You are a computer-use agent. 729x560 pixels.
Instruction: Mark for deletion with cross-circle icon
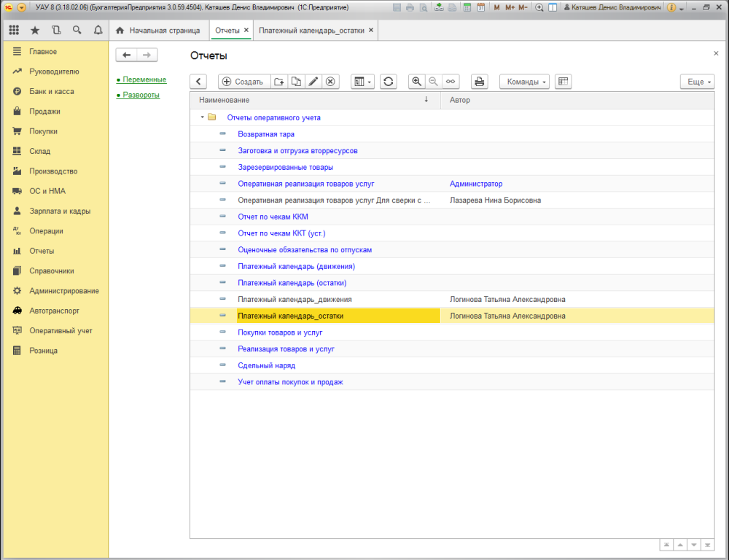(330, 82)
